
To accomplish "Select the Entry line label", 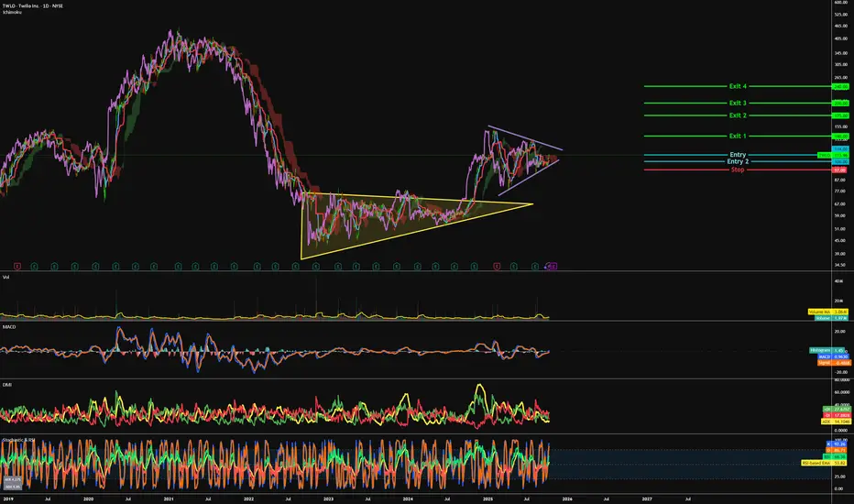I will (738, 155).
